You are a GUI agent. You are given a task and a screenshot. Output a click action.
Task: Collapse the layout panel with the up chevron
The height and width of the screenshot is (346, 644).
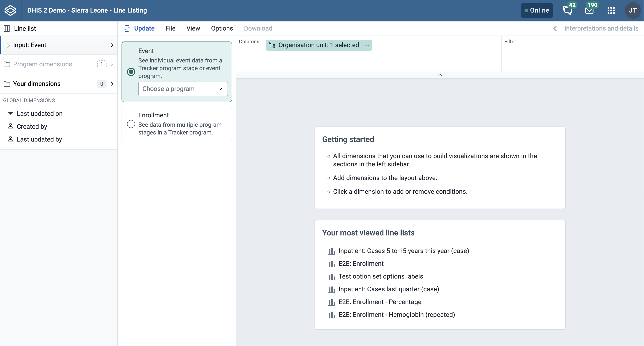(x=440, y=75)
